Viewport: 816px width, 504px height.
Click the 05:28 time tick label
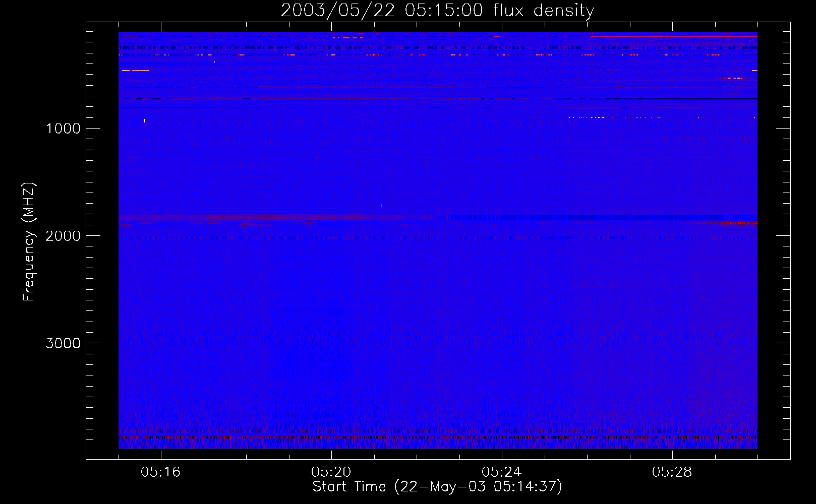(672, 472)
